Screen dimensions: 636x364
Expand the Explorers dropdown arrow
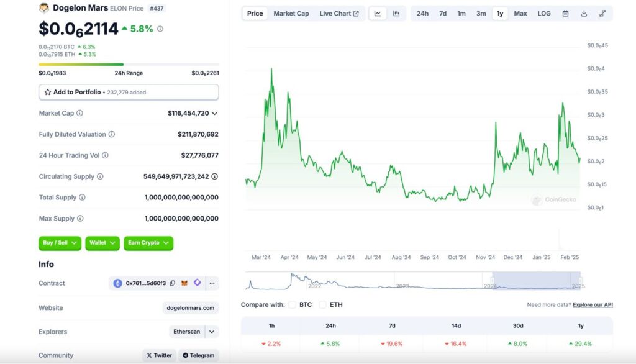click(x=212, y=332)
